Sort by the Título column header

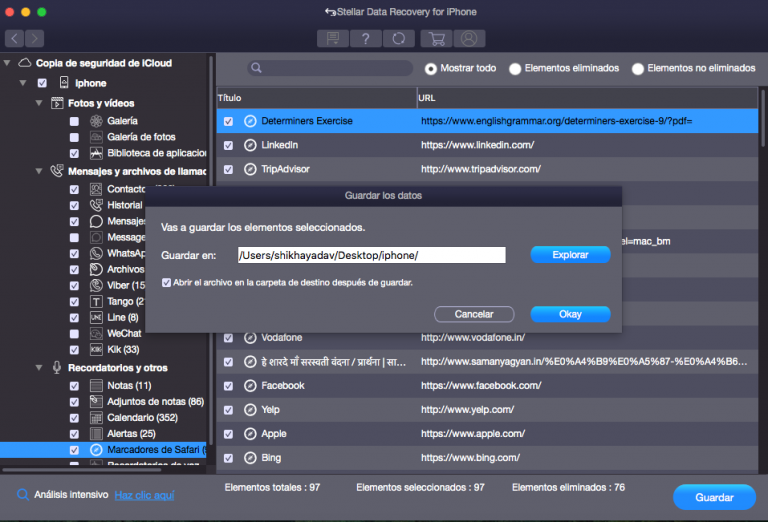(x=316, y=98)
